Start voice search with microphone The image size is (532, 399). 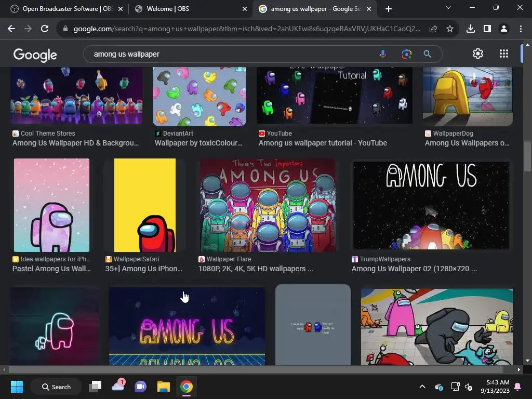pyautogui.click(x=383, y=54)
